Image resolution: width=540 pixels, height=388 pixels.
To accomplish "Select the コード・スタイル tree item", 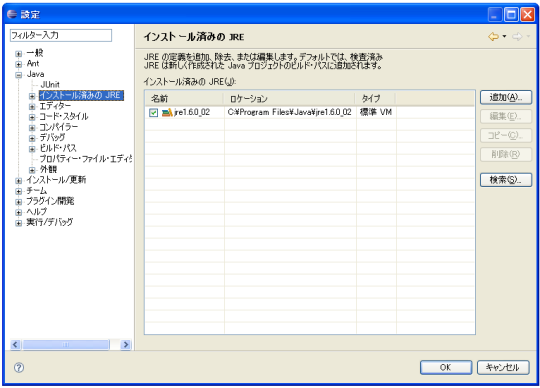I will pyautogui.click(x=64, y=117).
